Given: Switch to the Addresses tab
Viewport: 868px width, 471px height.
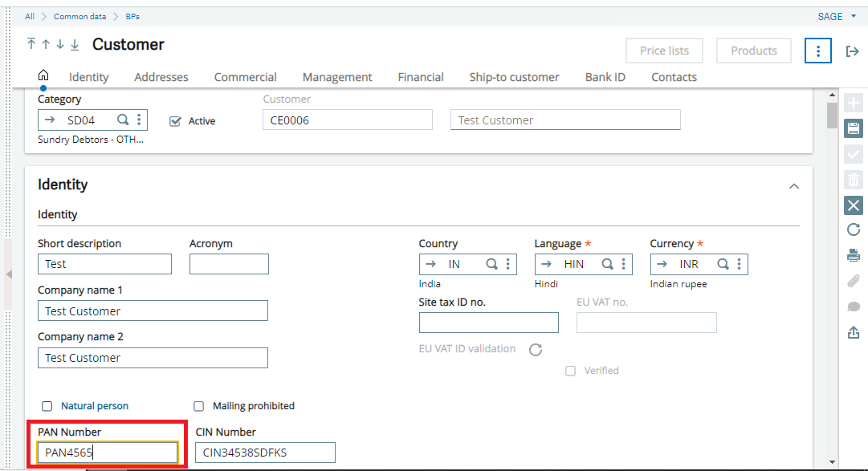Looking at the screenshot, I should [161, 77].
